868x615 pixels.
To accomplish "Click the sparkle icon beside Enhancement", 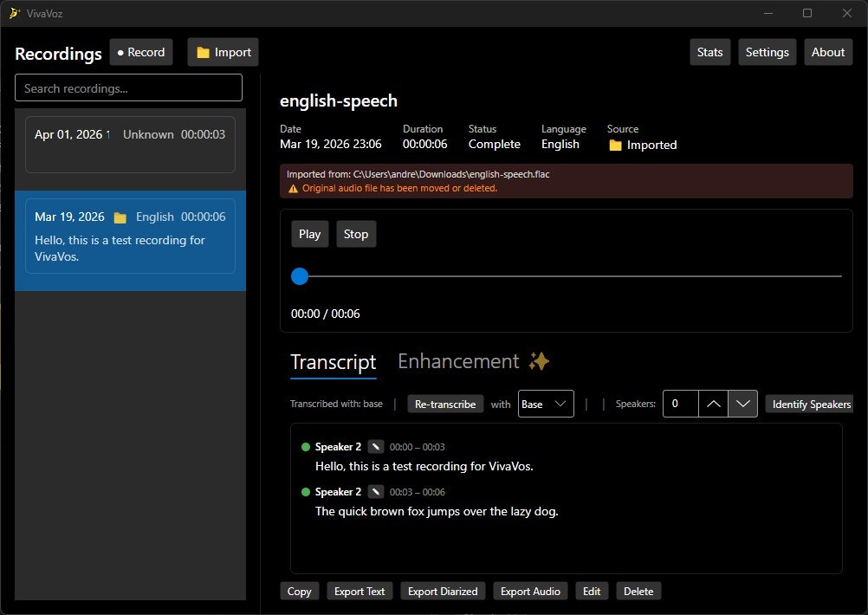I will pyautogui.click(x=539, y=361).
